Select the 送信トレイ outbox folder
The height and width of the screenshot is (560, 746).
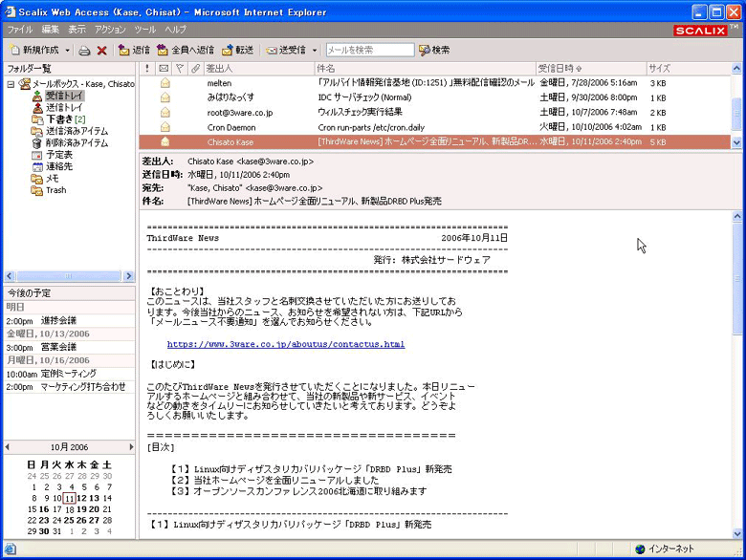64,107
